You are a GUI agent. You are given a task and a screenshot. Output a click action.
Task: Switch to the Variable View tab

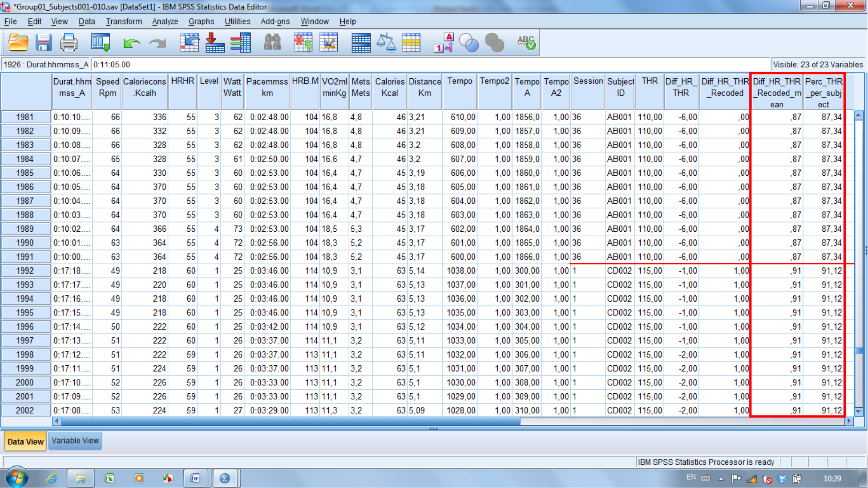[x=75, y=441]
